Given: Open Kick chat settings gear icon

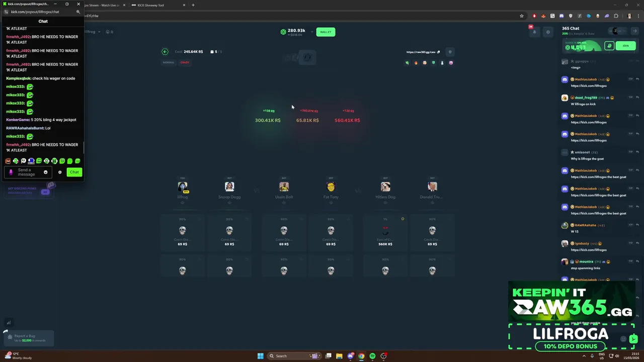Looking at the screenshot, I should pyautogui.click(x=60, y=172).
